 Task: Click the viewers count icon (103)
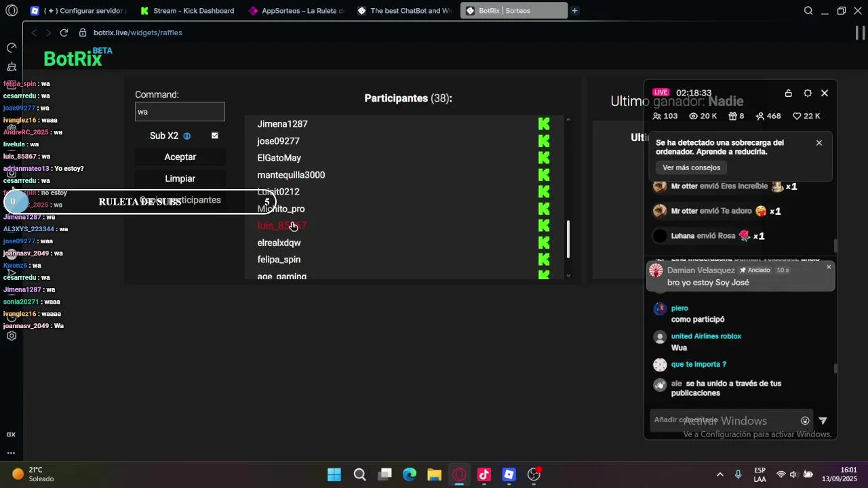(x=656, y=117)
